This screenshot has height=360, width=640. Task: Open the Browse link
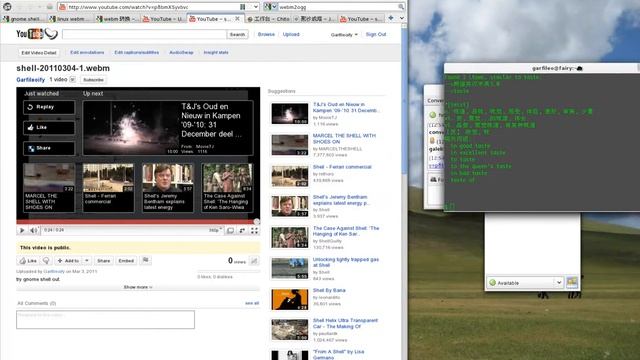click(x=266, y=34)
